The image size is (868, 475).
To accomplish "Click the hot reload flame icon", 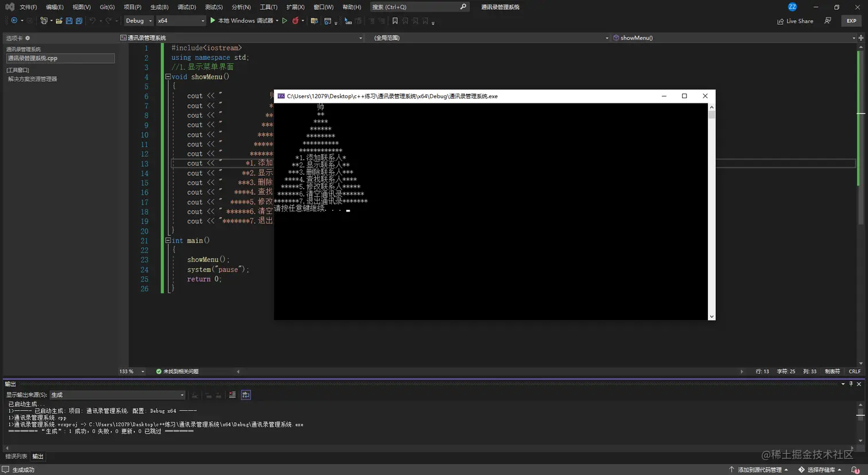I will pos(295,21).
